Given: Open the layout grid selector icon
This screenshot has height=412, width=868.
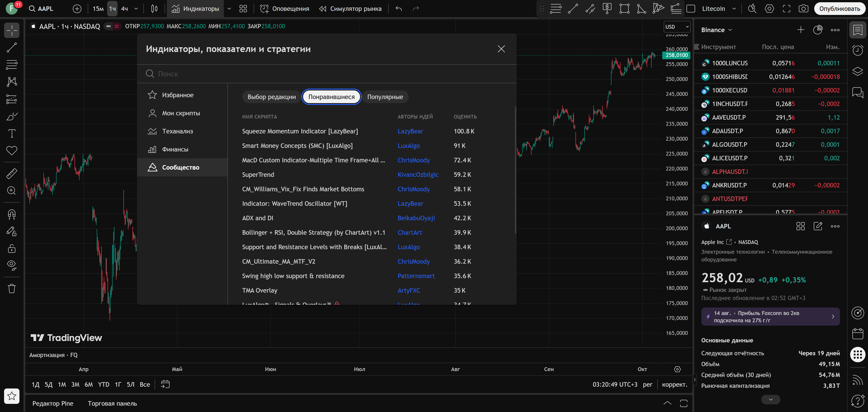Looking at the screenshot, I should (x=243, y=9).
